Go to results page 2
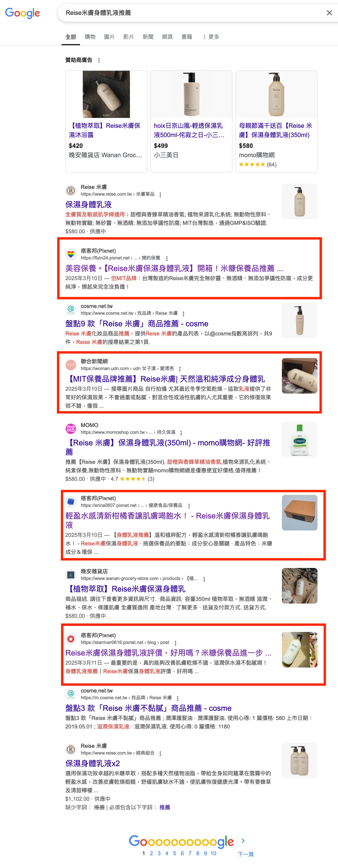Viewport: 338px width, 868px height. (x=151, y=853)
